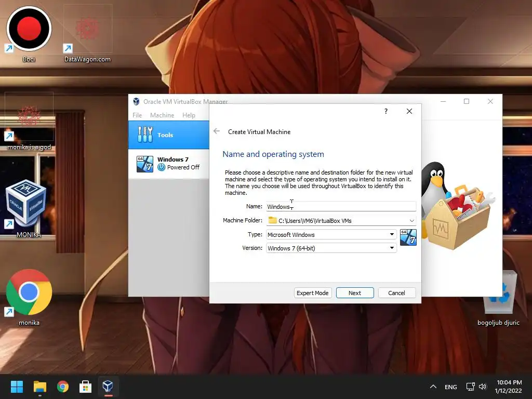Close the Create Virtual Machine dialog
The width and height of the screenshot is (532, 399).
[409, 111]
